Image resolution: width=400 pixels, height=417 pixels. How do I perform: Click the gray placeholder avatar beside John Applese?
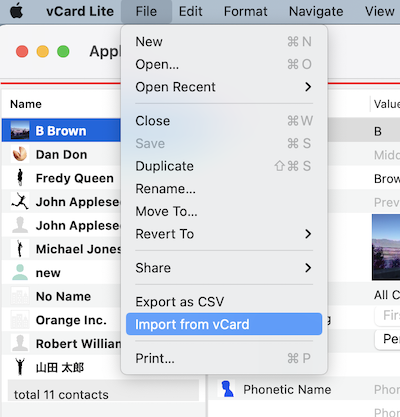[x=20, y=225]
